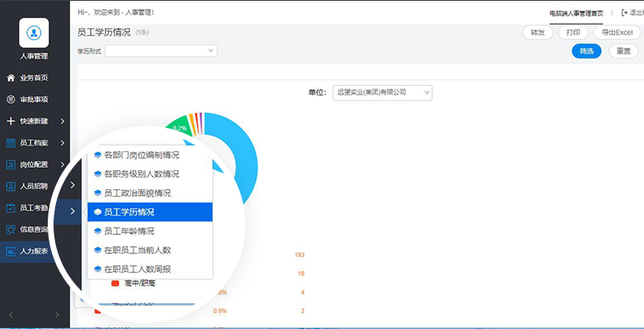
Task: Expand the 岗位配置 submenu arrow
Action: (x=63, y=164)
